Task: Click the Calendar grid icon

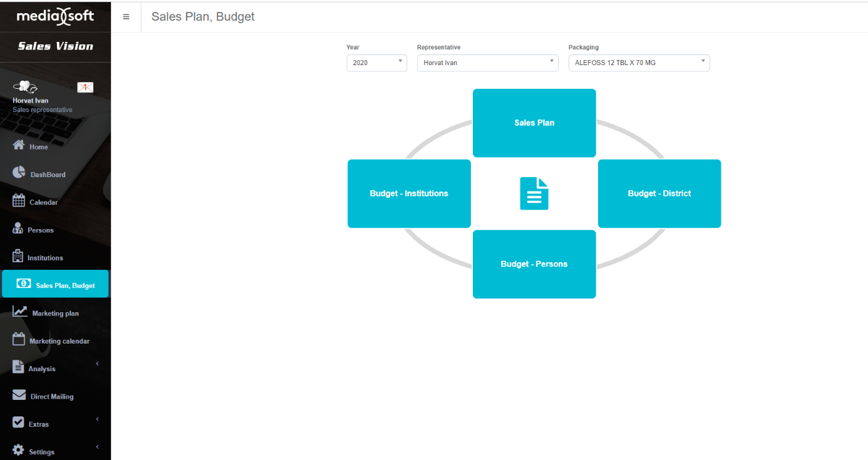Action: click(19, 201)
